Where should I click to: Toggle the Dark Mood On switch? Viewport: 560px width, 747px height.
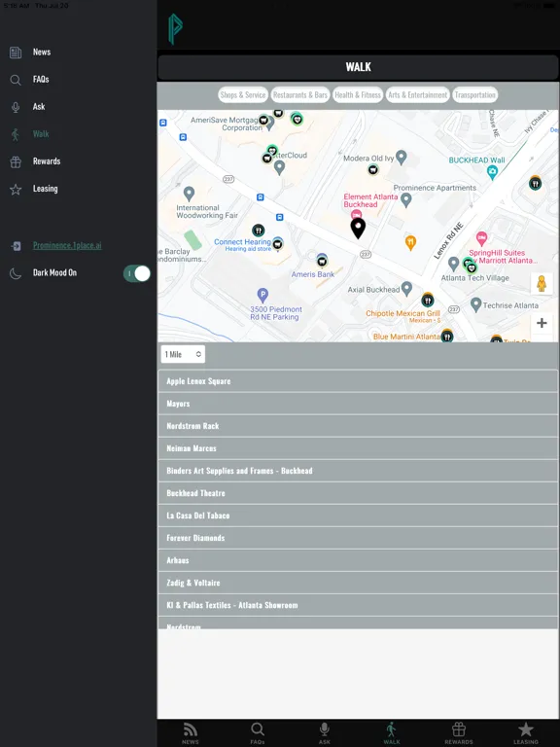click(137, 273)
